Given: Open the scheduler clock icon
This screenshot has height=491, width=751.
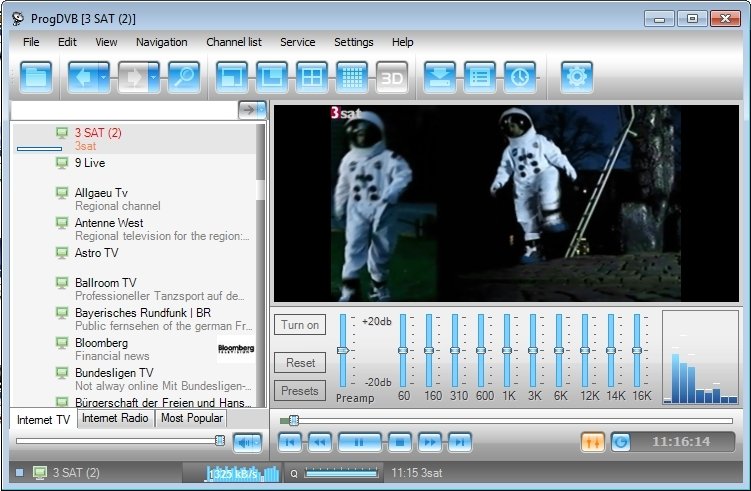Looking at the screenshot, I should (520, 77).
